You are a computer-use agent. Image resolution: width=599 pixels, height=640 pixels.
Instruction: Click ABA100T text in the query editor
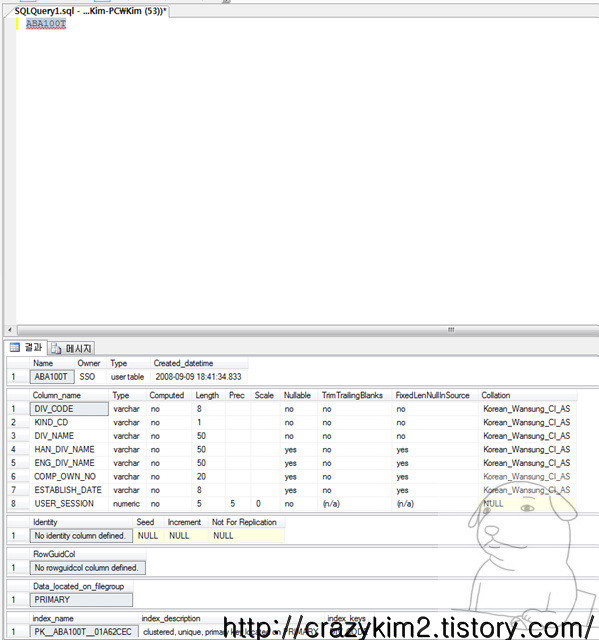(x=46, y=24)
